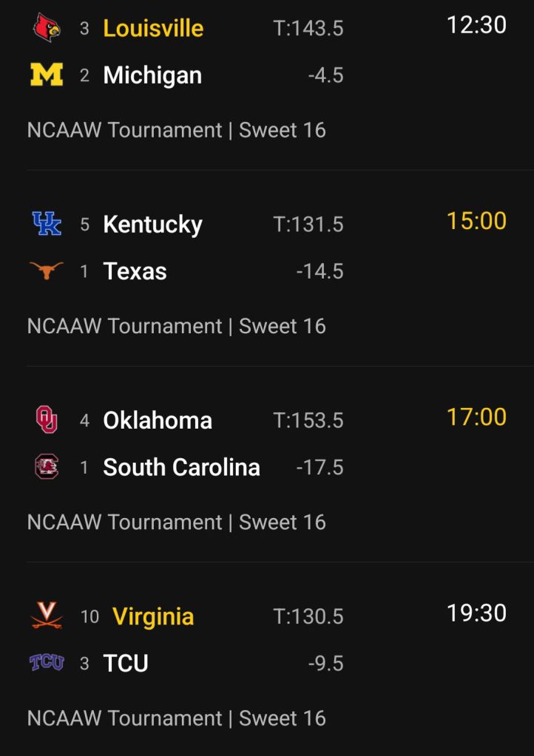
Task: Tap the -9.5 spread for TCU
Action: [325, 664]
